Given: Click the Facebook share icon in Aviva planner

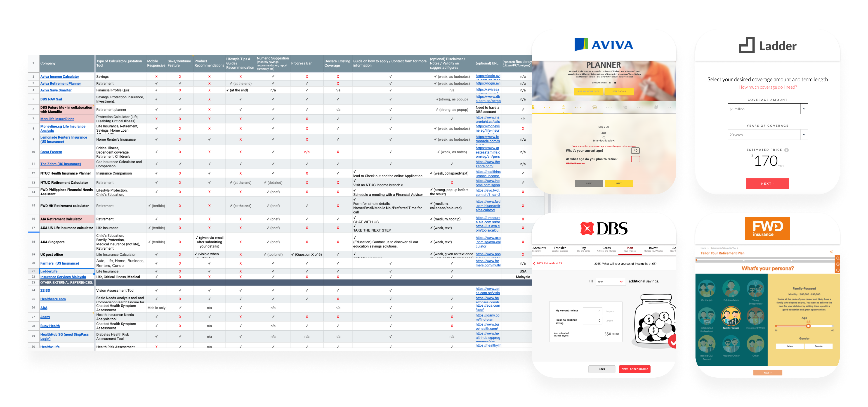Looking at the screenshot, I should click(610, 83).
